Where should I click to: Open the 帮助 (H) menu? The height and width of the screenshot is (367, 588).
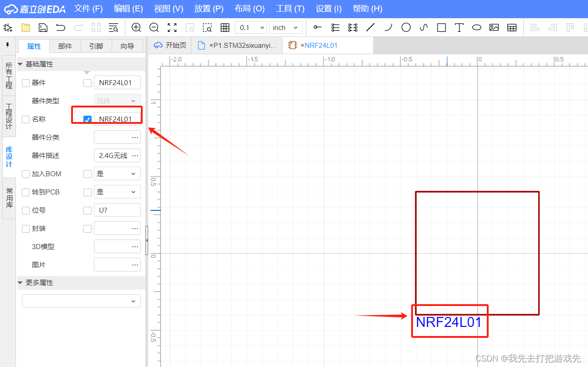367,9
